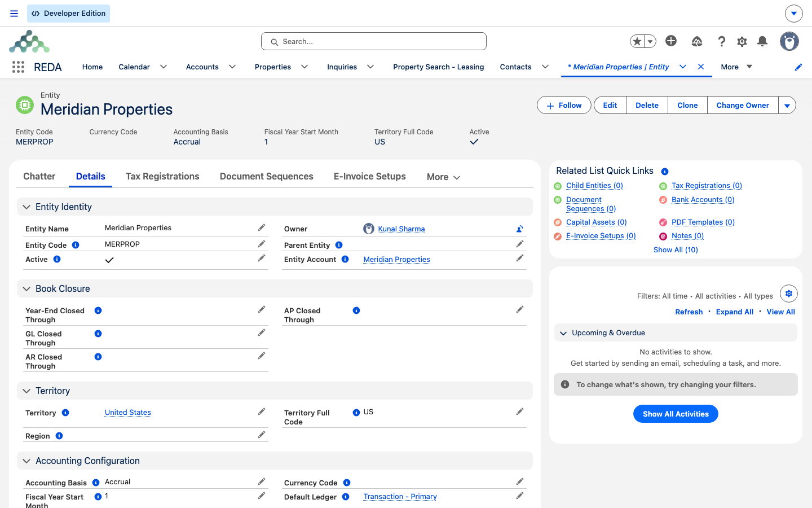812x508 pixels.
Task: Collapse the Entity Identity section
Action: (26, 207)
